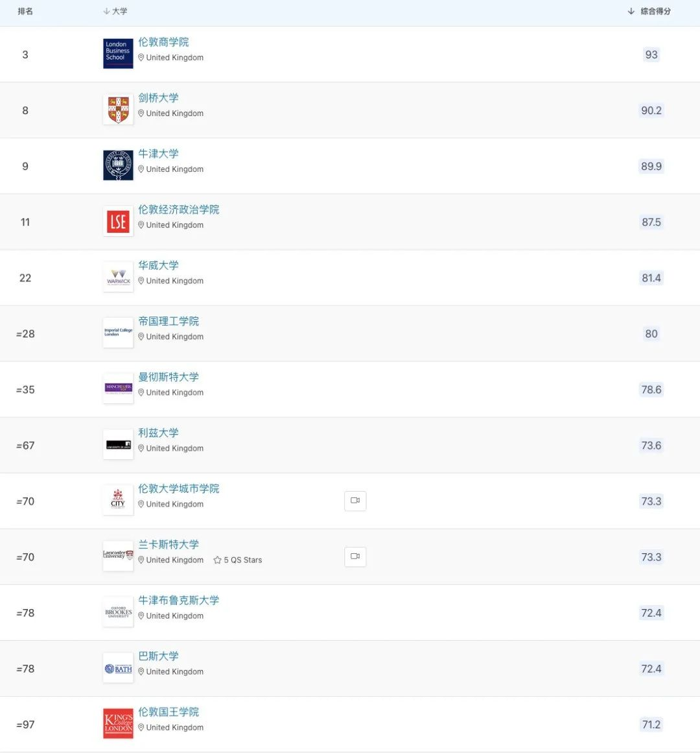Sort table by 综合得分 column

pyautogui.click(x=650, y=11)
